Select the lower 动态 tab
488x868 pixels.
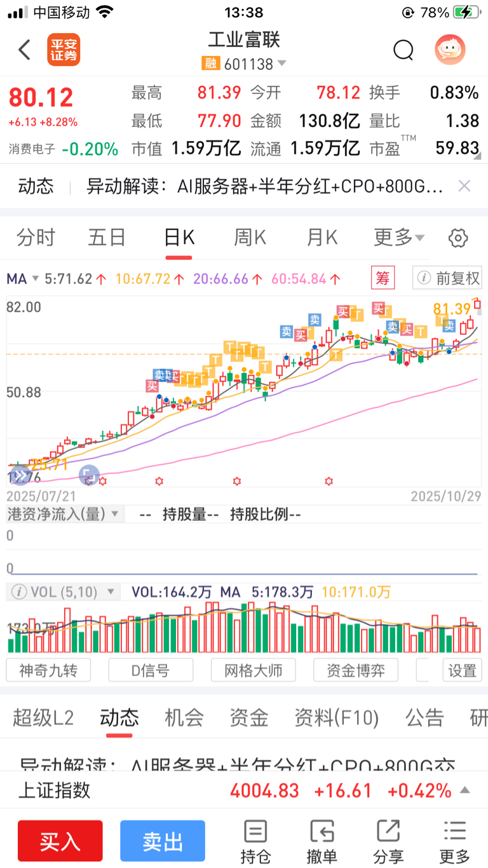tap(119, 718)
